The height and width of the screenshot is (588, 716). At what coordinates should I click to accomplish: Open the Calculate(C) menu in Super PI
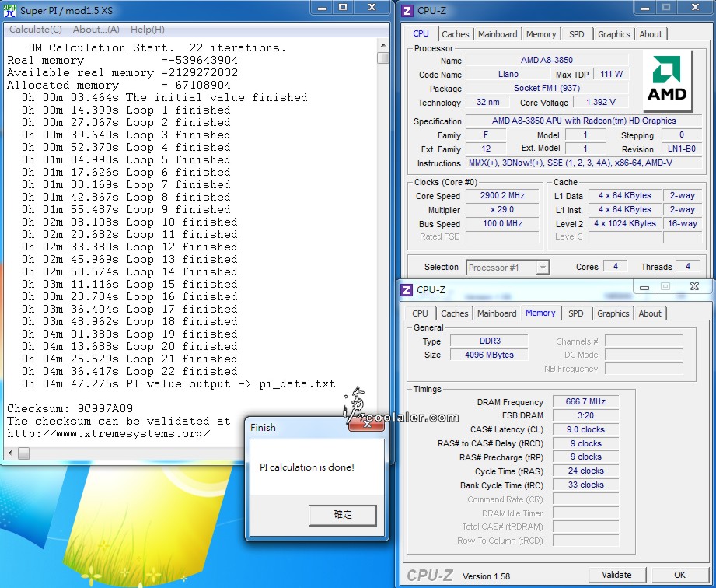tap(35, 30)
